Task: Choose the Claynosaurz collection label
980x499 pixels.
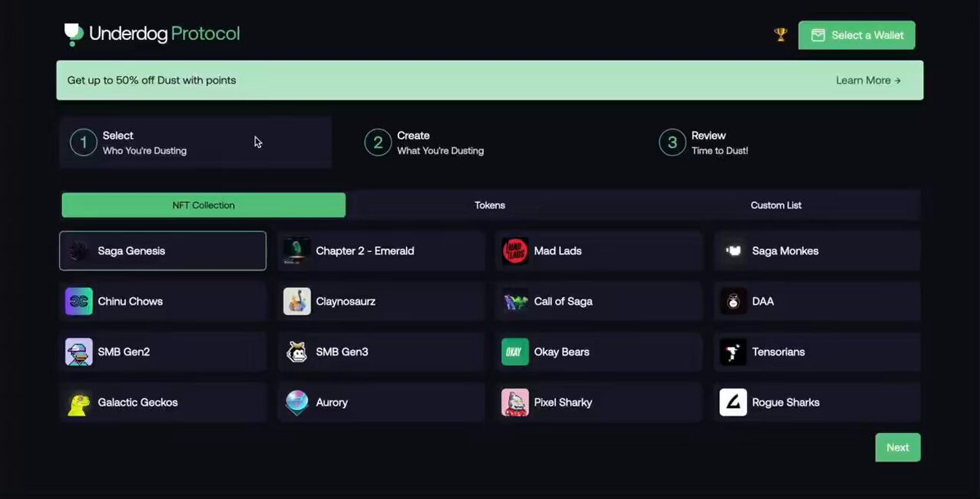Action: (x=346, y=301)
